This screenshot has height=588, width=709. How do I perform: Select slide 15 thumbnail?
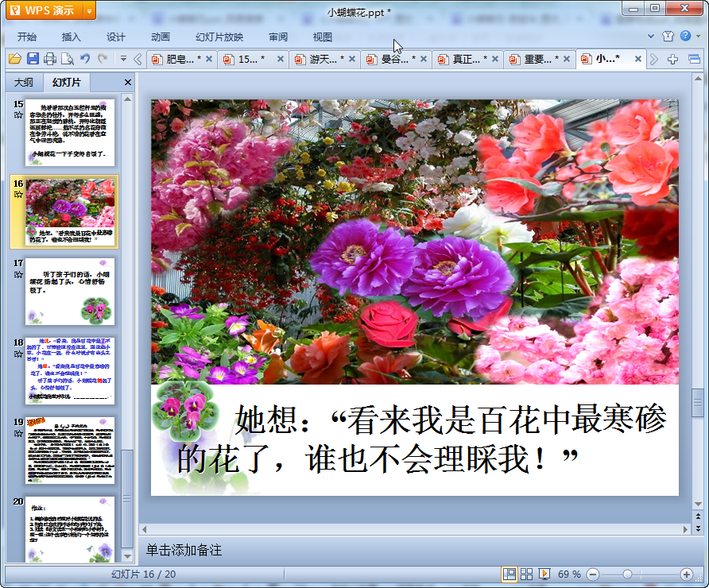coord(70,133)
